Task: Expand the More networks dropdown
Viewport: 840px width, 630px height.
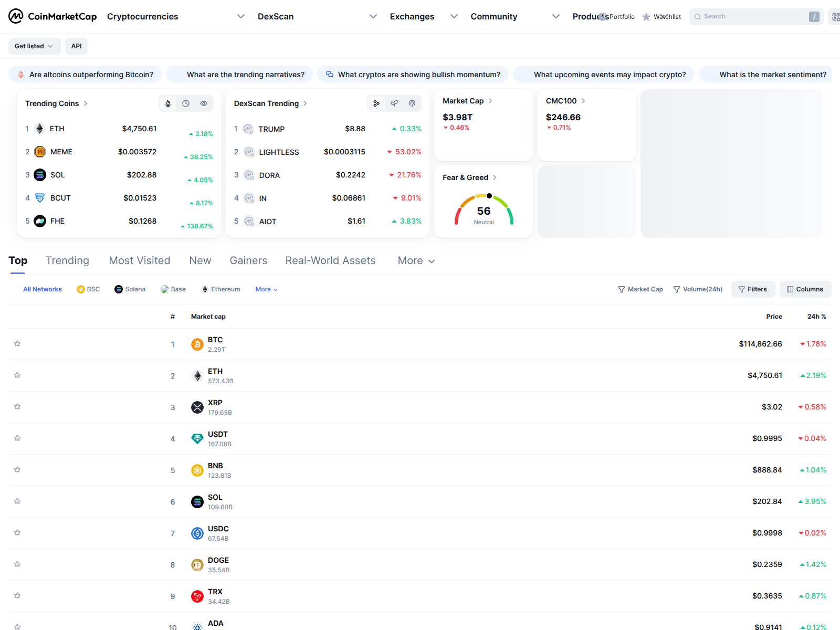Action: click(x=266, y=289)
